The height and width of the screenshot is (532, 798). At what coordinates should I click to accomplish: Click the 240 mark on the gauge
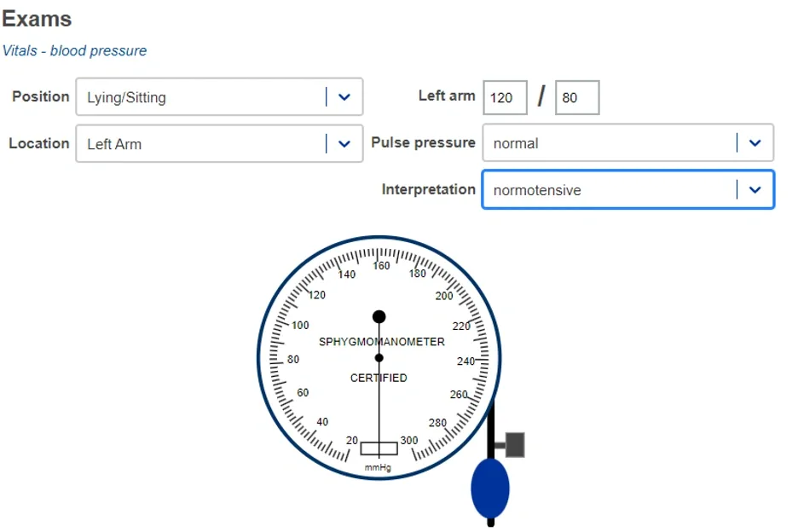(x=465, y=361)
